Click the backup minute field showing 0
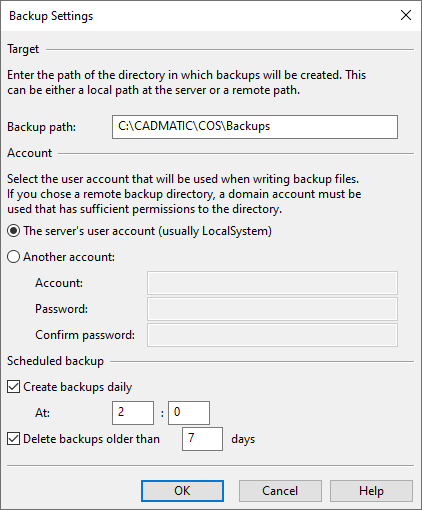 189,413
